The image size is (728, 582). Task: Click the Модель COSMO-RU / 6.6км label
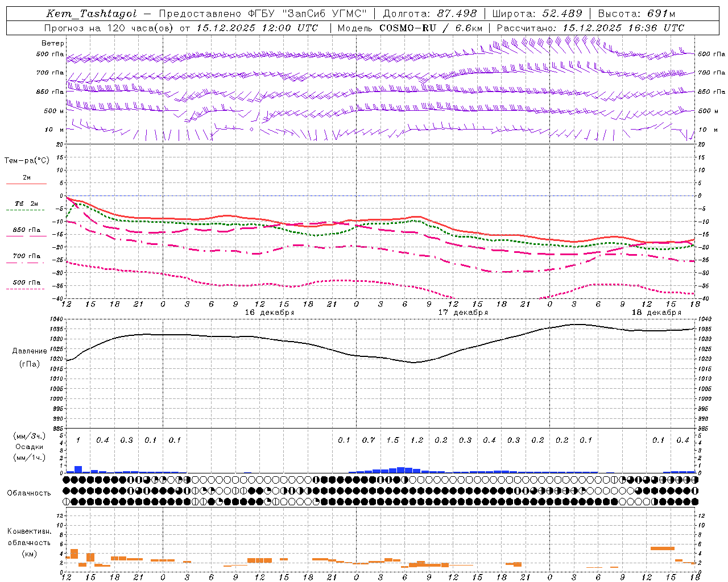(410, 28)
